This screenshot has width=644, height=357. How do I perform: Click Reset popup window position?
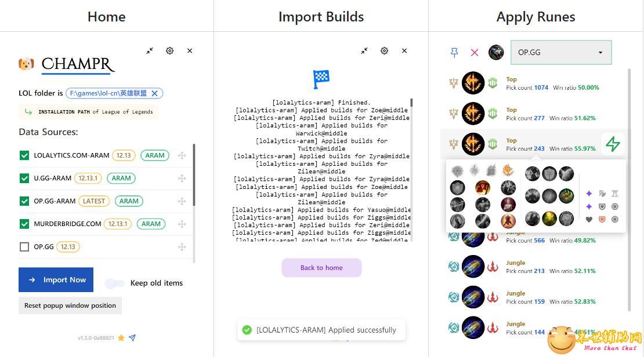[70, 305]
